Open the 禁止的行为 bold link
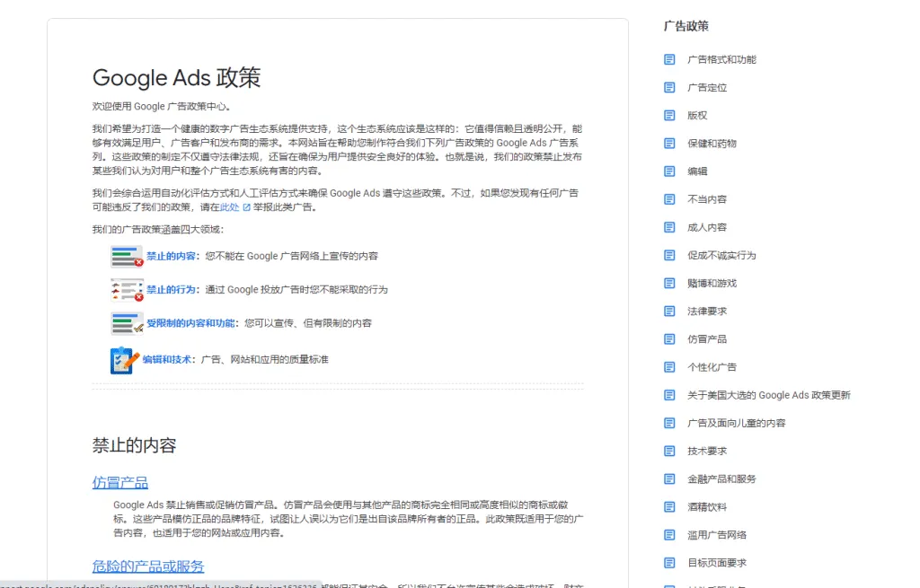 (172, 290)
